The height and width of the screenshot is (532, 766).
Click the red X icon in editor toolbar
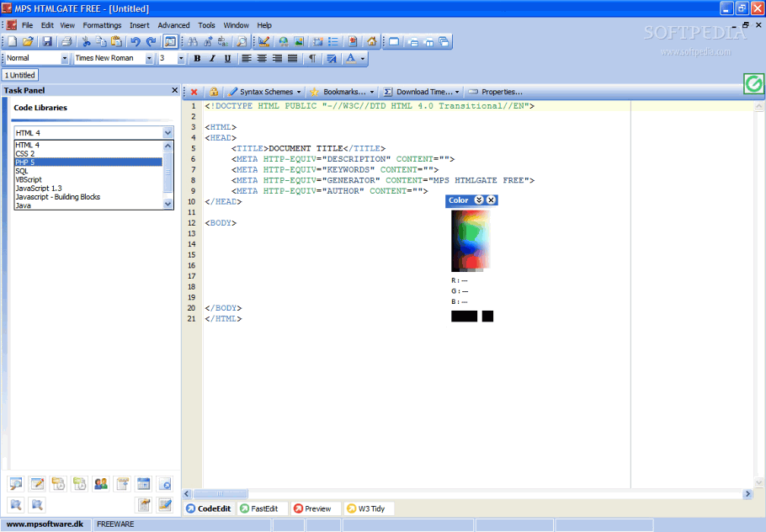click(194, 92)
